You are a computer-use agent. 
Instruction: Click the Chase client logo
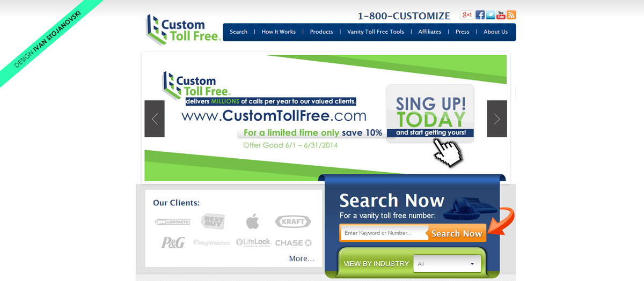(x=294, y=242)
